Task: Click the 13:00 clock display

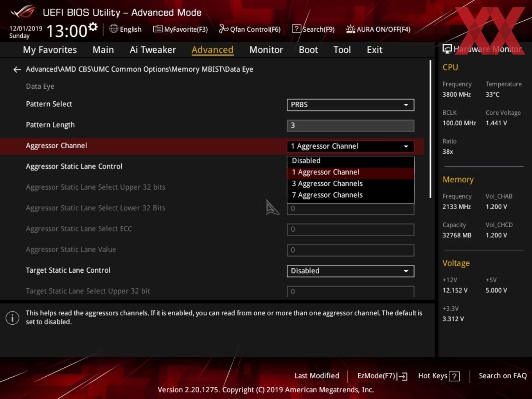Action: pyautogui.click(x=66, y=31)
